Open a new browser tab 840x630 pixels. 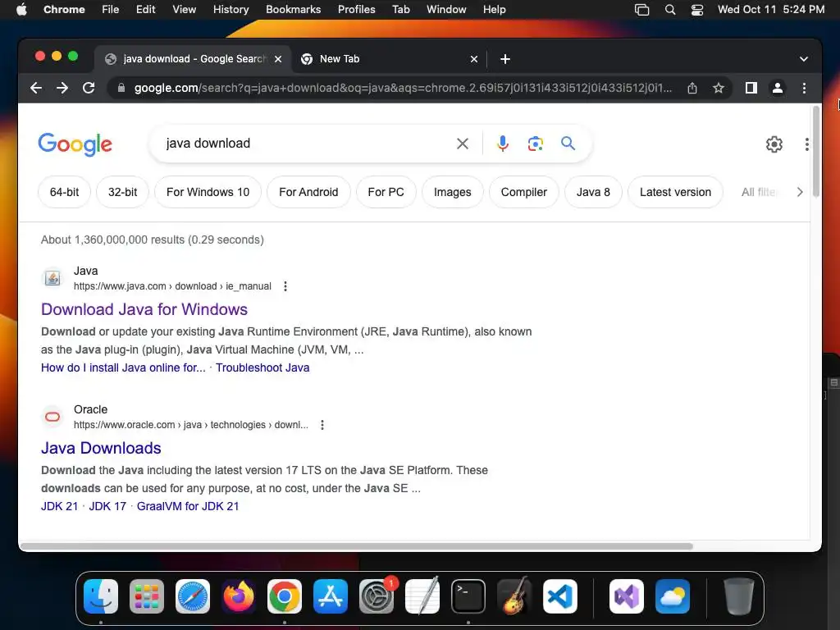point(505,59)
